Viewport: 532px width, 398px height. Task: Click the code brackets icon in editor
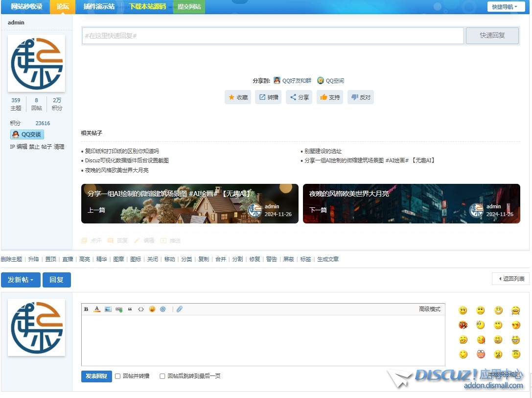141,309
